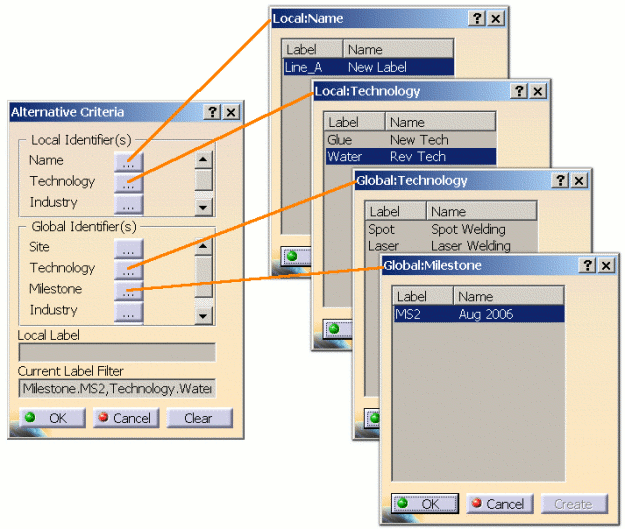Click the Local Label input field
The image size is (625, 529).
tap(116, 352)
